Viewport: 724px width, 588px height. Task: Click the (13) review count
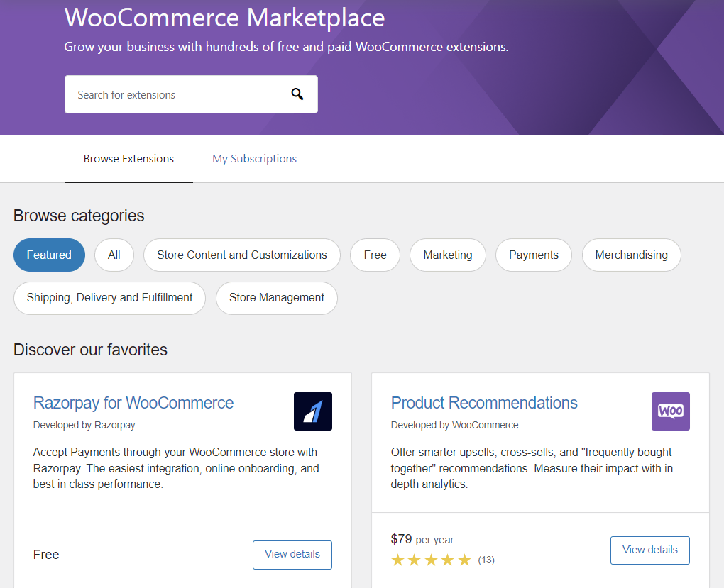pyautogui.click(x=486, y=560)
